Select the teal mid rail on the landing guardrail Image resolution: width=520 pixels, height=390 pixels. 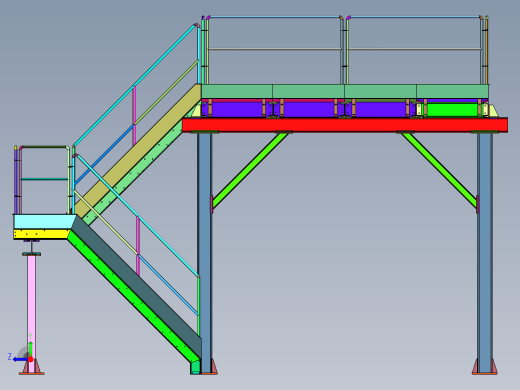coord(44,179)
